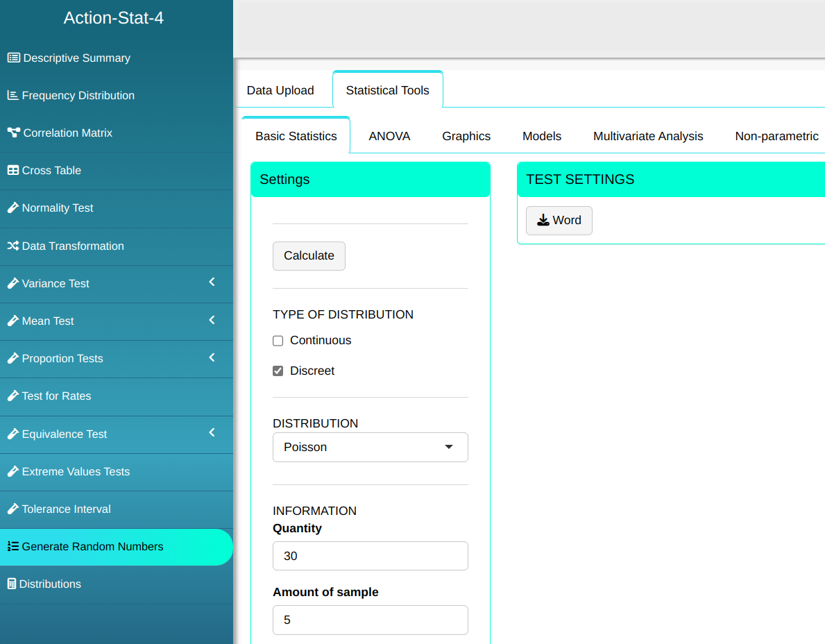This screenshot has width=825, height=644.
Task: Click the Descriptive Summary list icon
Action: coord(13,58)
